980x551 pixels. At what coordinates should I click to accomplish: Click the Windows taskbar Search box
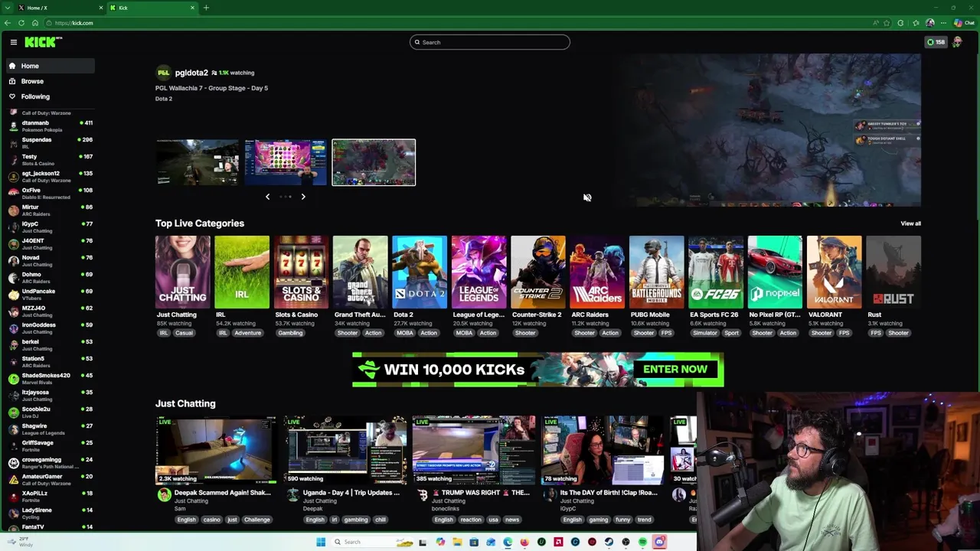pyautogui.click(x=373, y=542)
